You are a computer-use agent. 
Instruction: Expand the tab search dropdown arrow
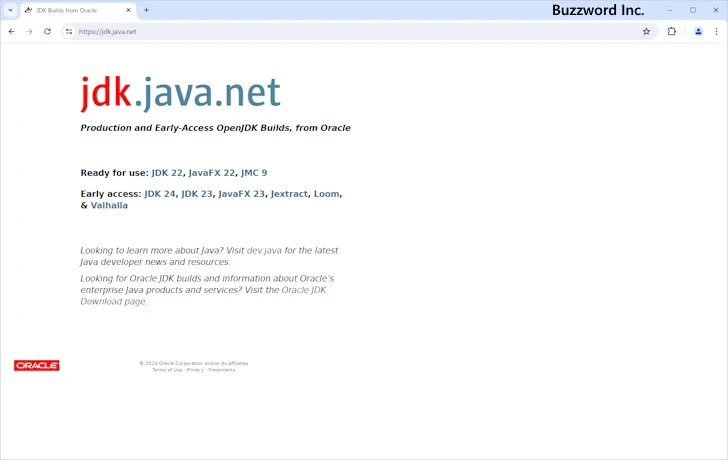click(10, 10)
